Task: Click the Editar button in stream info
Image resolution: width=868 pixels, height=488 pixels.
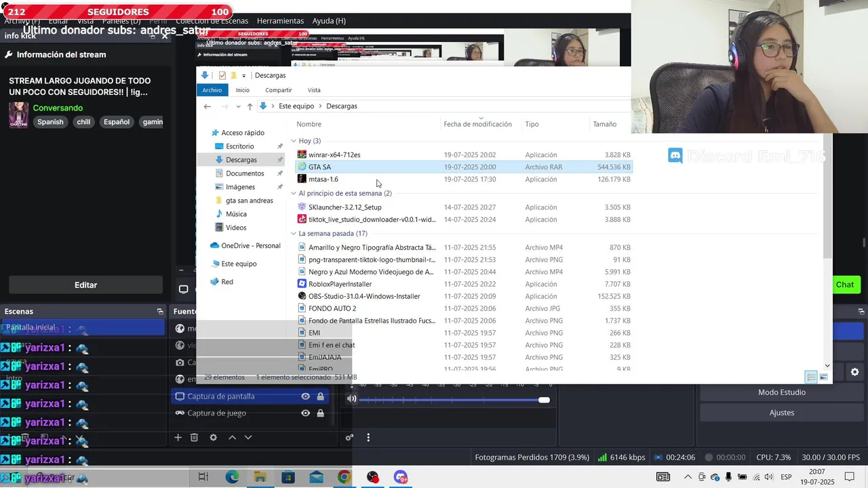Action: tap(85, 285)
